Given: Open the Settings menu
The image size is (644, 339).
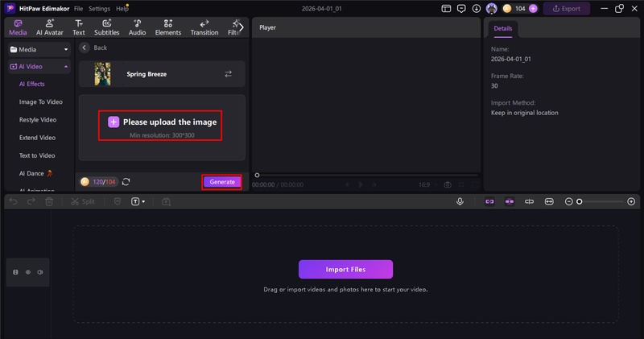Looking at the screenshot, I should point(99,9).
